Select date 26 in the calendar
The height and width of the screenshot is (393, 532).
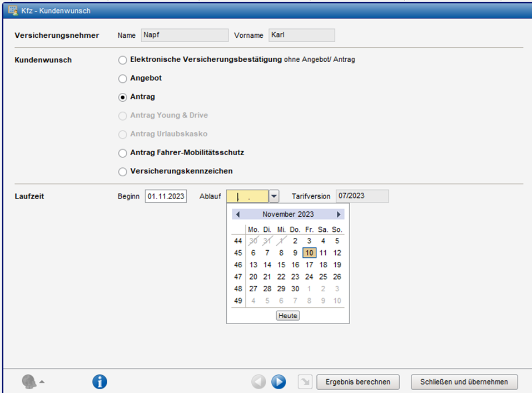[x=337, y=277]
